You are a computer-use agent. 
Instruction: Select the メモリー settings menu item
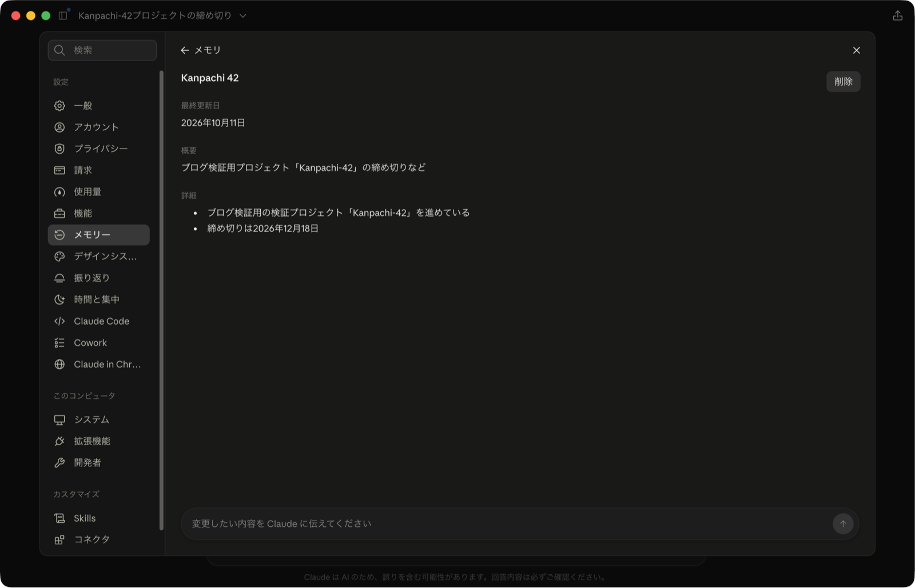click(x=99, y=235)
